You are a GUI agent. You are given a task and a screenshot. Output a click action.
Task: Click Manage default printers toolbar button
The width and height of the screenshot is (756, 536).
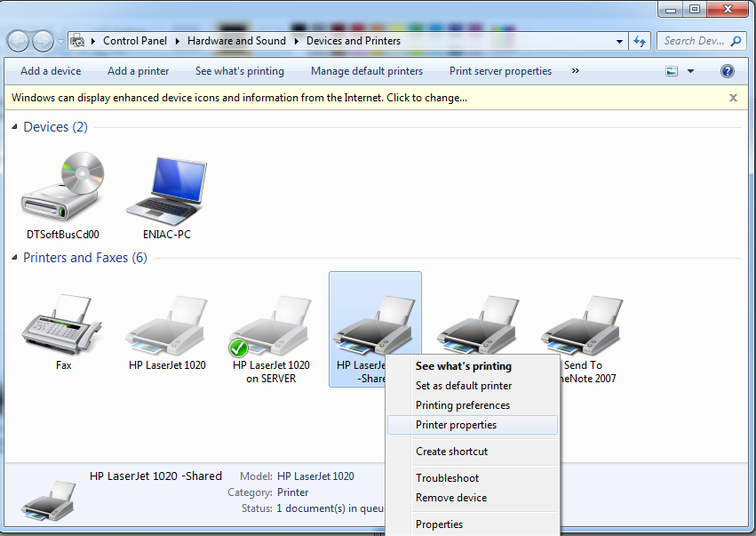click(x=366, y=71)
